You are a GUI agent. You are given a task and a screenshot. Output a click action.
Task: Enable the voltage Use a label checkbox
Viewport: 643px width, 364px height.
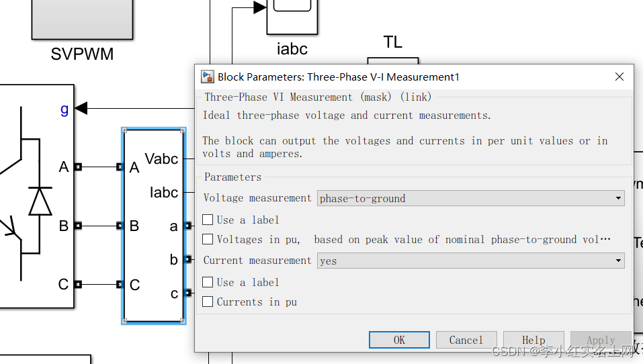click(x=208, y=220)
